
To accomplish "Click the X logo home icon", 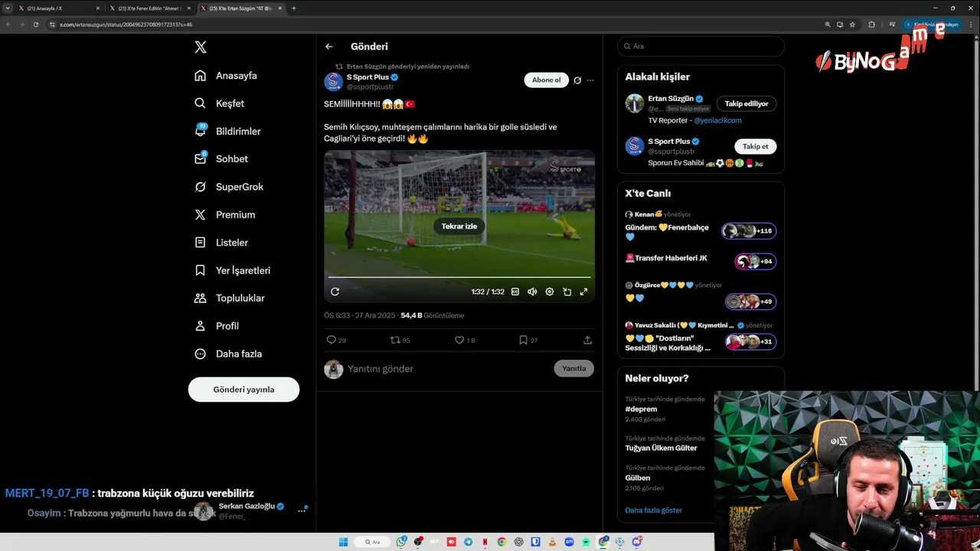I will coord(201,47).
